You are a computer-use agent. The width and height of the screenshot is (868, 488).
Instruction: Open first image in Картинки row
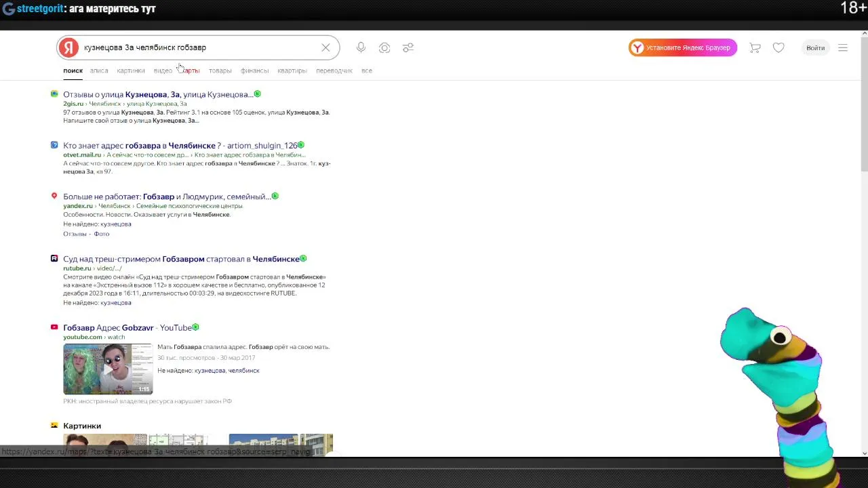105,445
